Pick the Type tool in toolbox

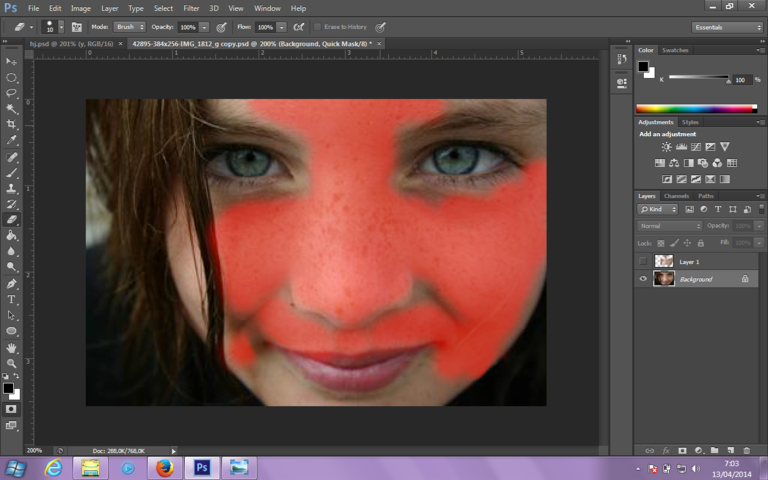12,299
